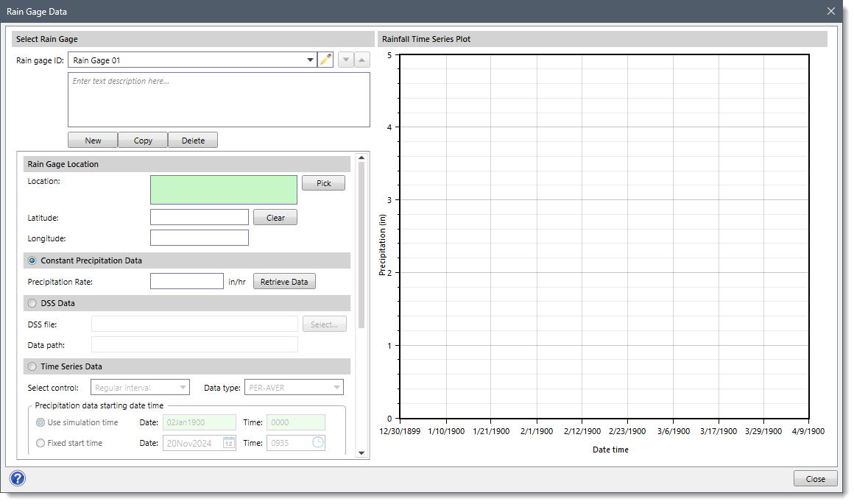Click the Pick location button
Viewport: 854px width, 504px height.
[323, 183]
